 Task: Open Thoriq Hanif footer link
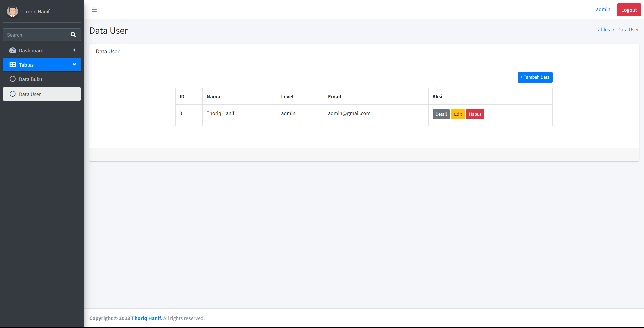point(146,318)
